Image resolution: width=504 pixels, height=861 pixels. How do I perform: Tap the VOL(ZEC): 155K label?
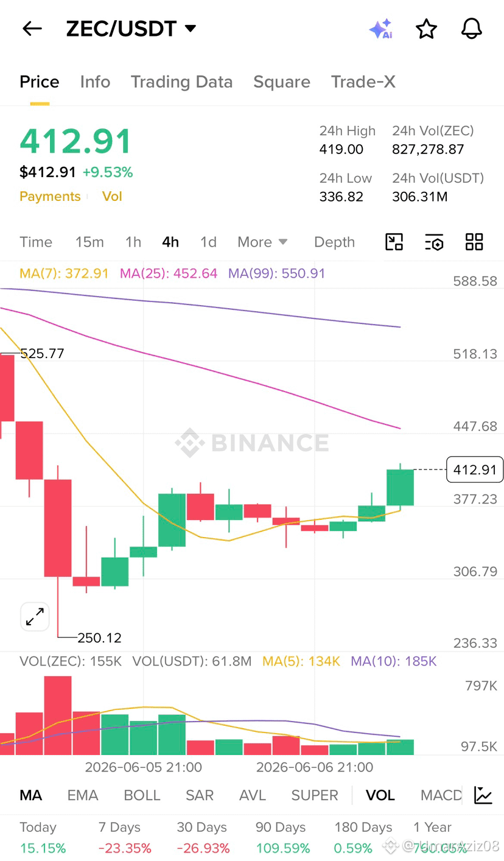pos(71,661)
